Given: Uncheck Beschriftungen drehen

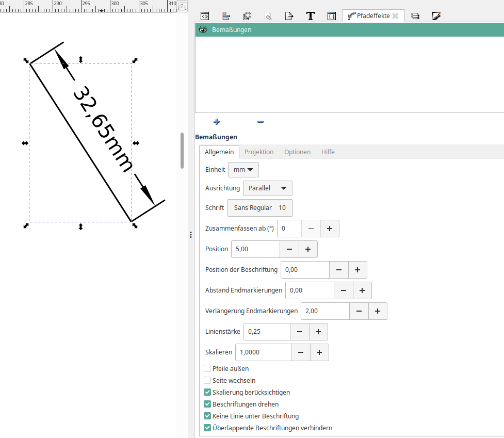Looking at the screenshot, I should tap(207, 404).
